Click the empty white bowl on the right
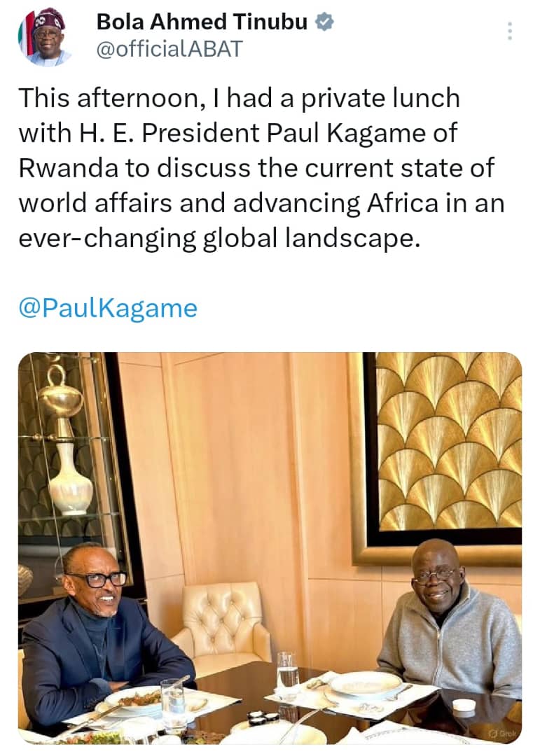The image size is (540, 756). point(366,684)
